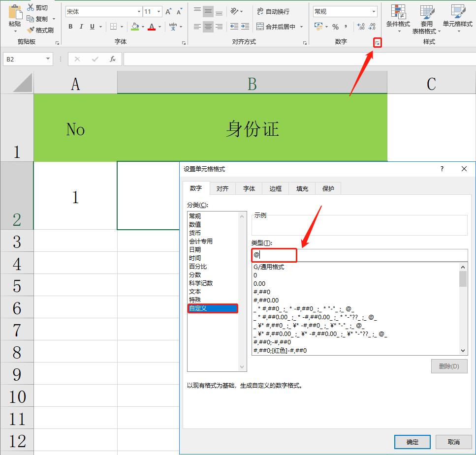Click the insert function fx icon
Viewport: 476px width, 455px height.
pos(113,59)
